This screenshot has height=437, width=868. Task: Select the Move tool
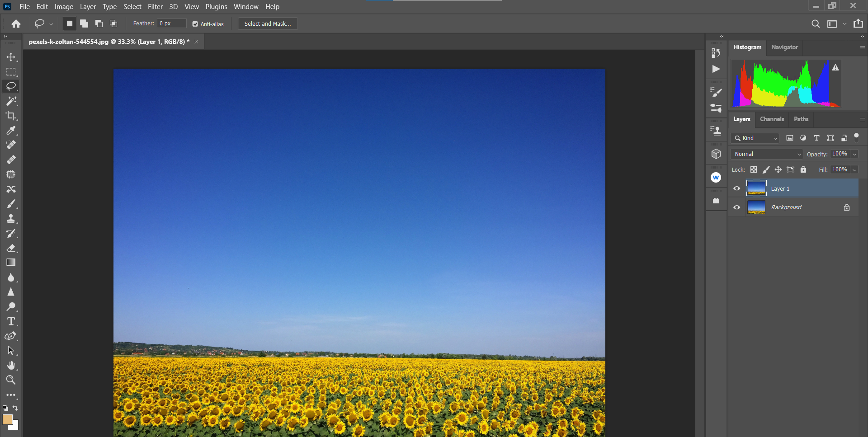[11, 57]
